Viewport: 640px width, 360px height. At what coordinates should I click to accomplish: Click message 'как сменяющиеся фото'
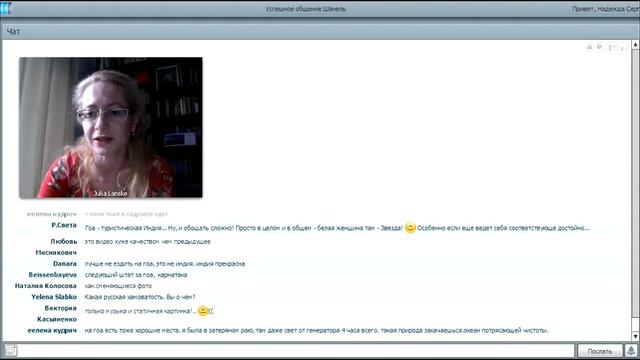click(x=118, y=286)
